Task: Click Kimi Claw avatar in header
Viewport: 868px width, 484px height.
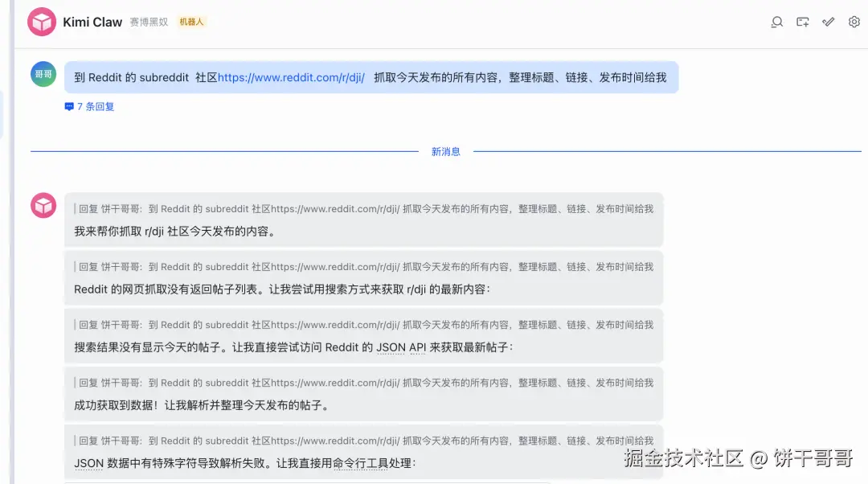Action: 42,23
